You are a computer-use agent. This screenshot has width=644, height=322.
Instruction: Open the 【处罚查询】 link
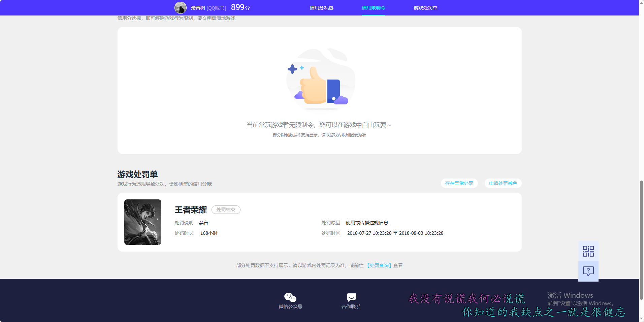tap(379, 265)
